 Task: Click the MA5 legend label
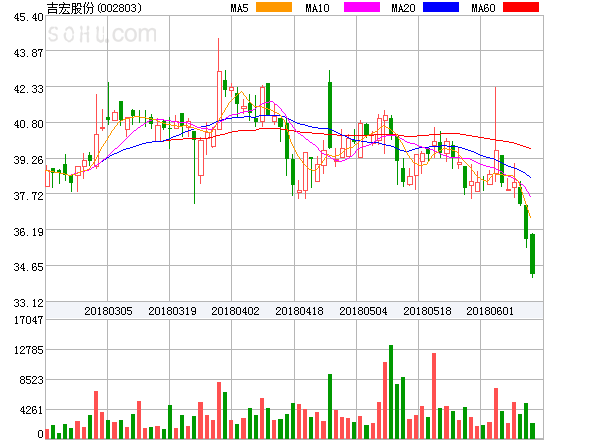[x=239, y=8]
